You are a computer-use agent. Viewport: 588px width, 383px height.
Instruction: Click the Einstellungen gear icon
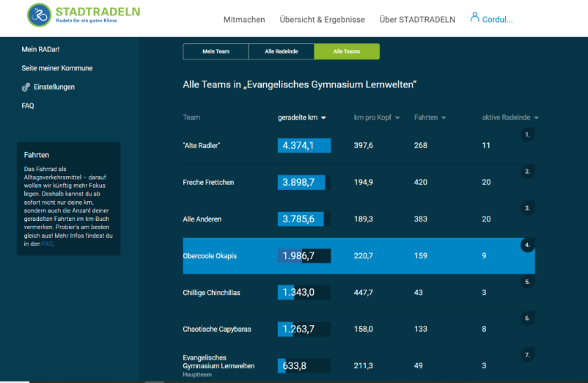(26, 87)
